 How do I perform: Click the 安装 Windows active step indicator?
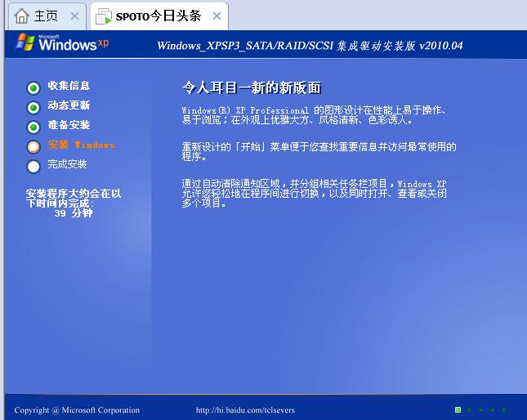33,146
